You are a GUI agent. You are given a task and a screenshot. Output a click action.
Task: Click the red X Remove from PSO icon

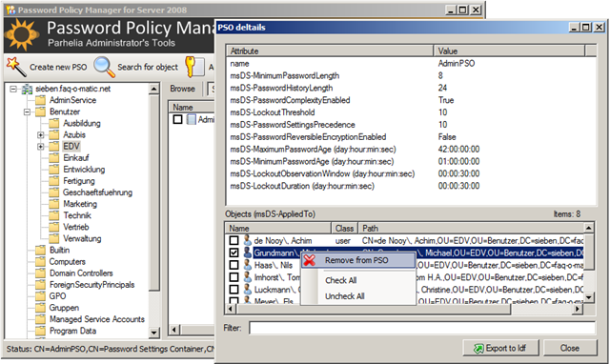point(309,260)
